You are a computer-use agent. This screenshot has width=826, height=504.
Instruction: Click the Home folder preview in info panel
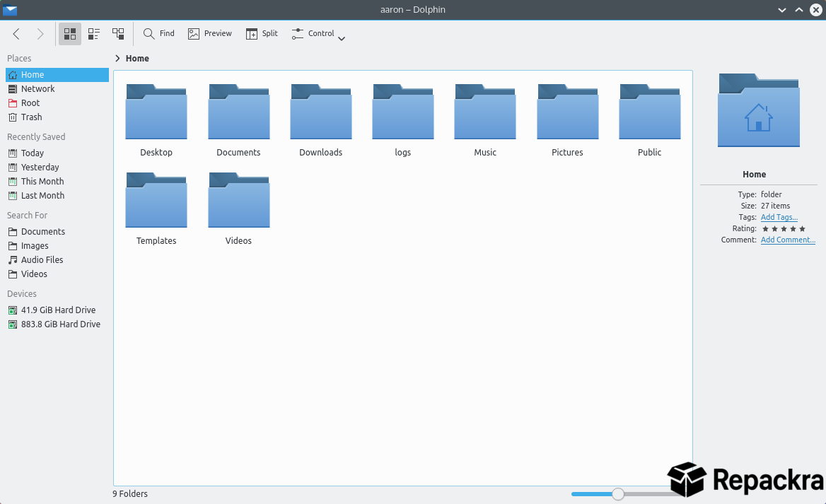point(759,110)
